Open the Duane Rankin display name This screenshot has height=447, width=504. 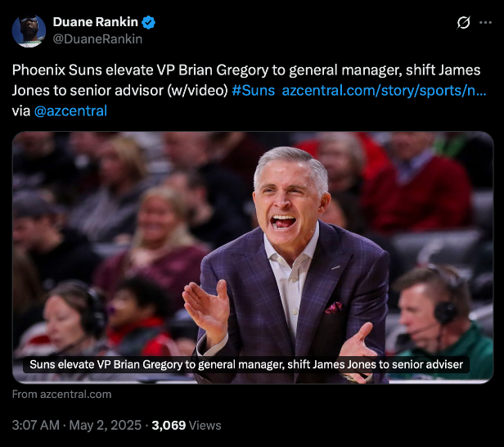95,22
